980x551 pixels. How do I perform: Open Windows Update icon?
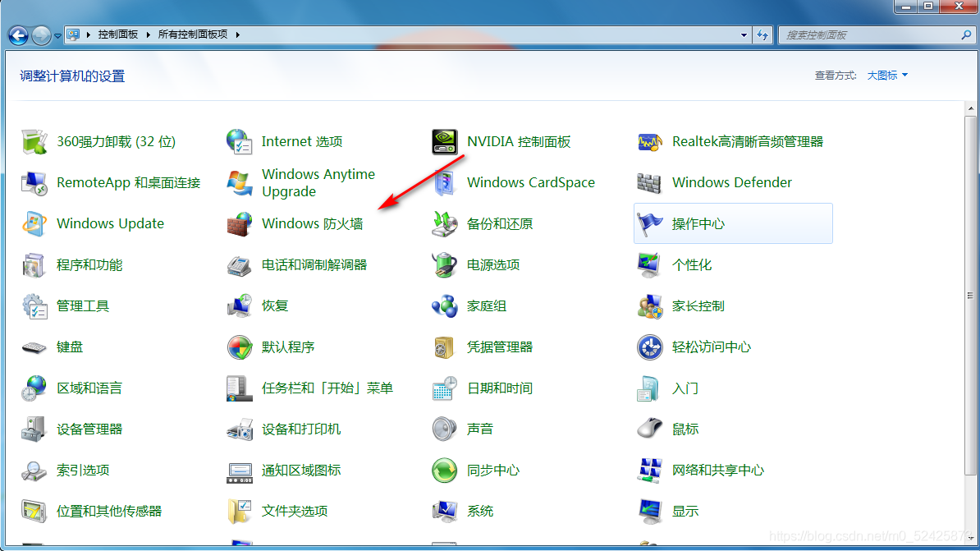(34, 223)
